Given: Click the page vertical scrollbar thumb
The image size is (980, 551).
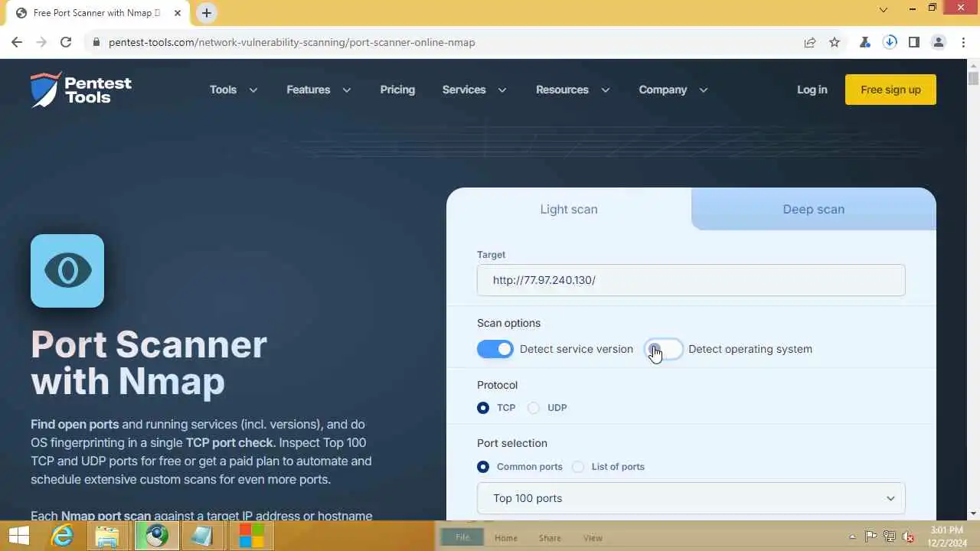Looking at the screenshot, I should (974, 78).
